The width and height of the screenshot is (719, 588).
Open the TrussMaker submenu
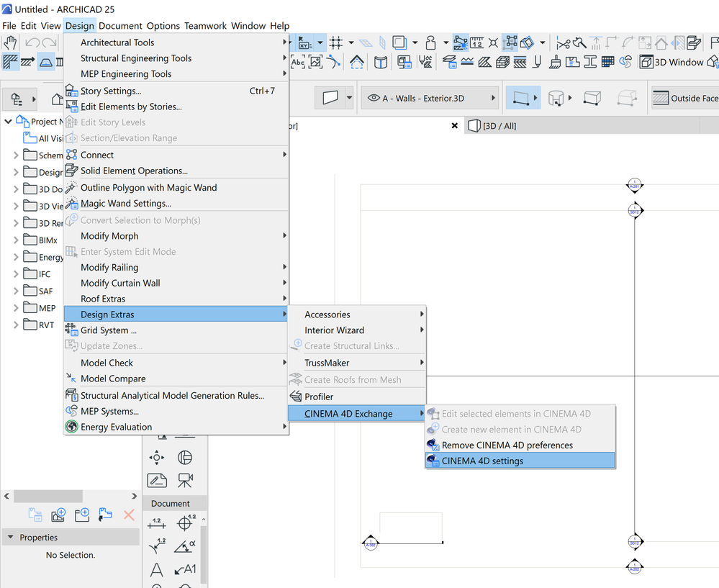[357, 363]
